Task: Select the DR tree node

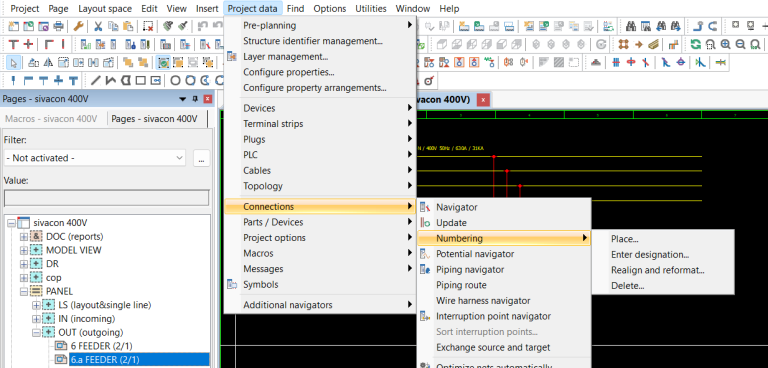Action: tap(52, 264)
